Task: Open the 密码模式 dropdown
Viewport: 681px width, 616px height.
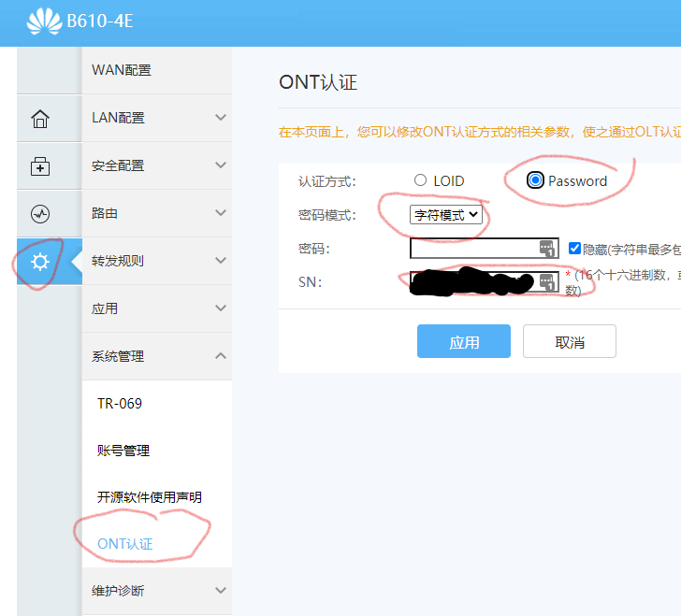Action: click(446, 215)
